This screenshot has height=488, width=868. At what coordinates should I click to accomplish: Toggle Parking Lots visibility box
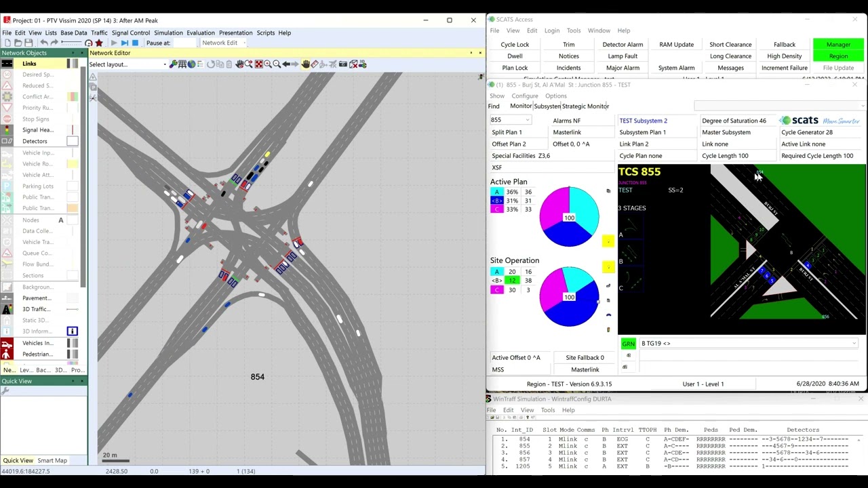click(x=72, y=186)
